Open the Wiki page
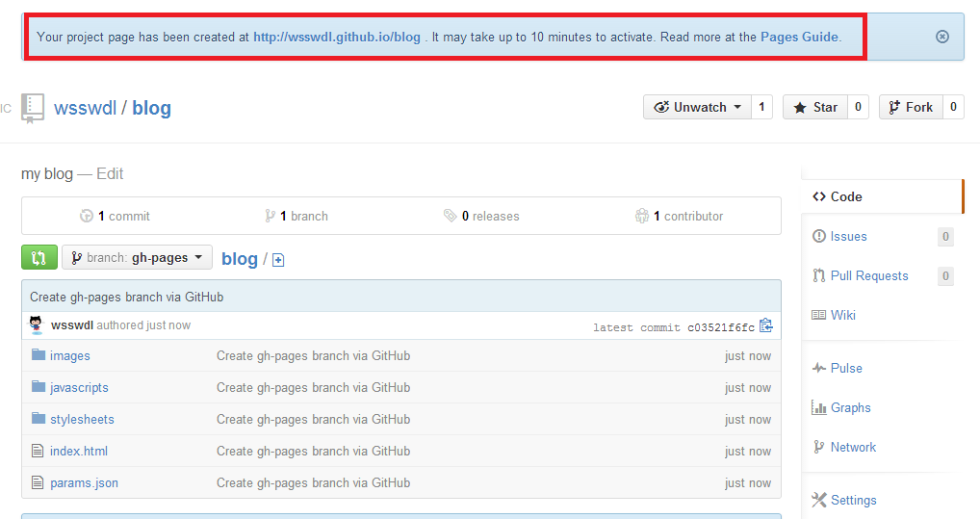The height and width of the screenshot is (519, 980). click(x=842, y=316)
